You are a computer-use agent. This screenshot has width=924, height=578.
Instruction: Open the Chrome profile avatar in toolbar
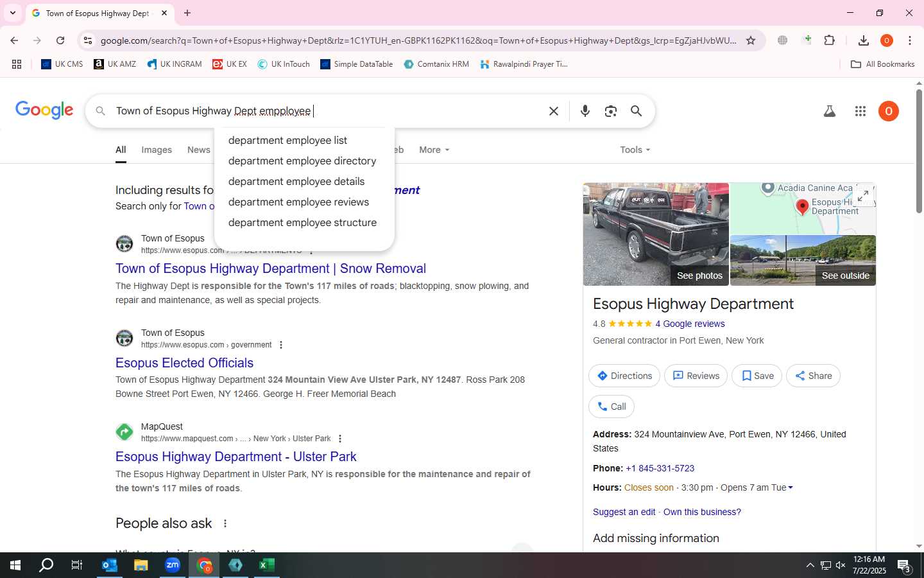887,40
